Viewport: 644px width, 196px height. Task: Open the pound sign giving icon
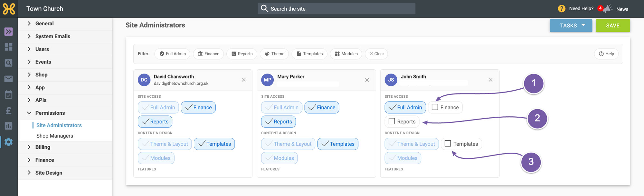click(9, 111)
